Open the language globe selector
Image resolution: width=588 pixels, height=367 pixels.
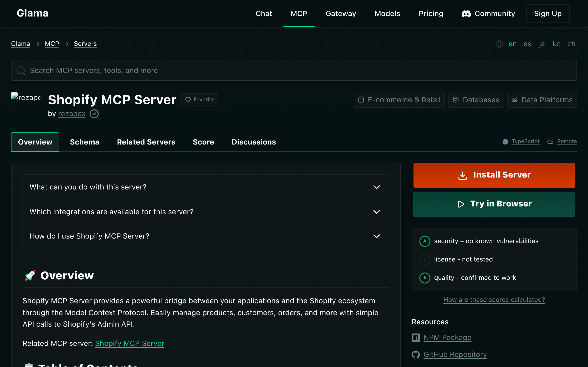(x=500, y=44)
